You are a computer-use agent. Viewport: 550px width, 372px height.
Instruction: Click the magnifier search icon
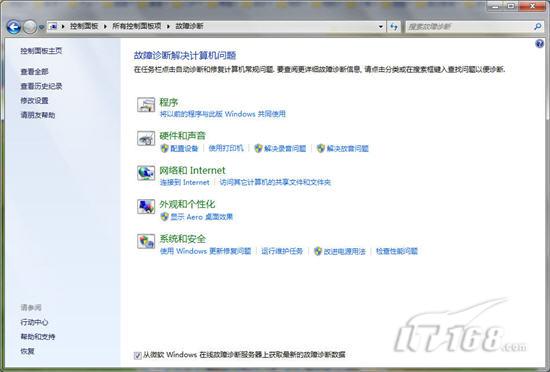(x=537, y=27)
